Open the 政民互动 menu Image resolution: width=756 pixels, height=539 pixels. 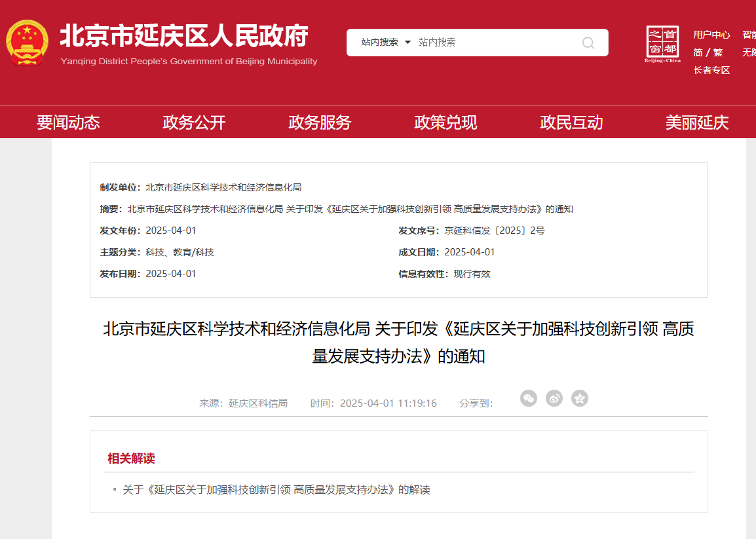(571, 122)
